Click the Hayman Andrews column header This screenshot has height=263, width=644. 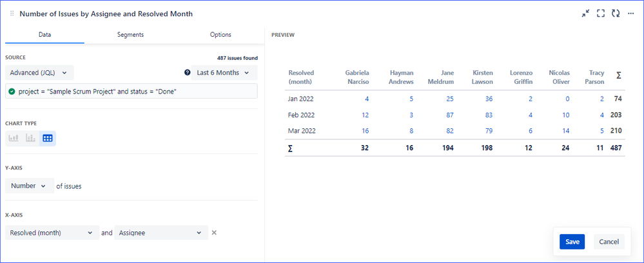[x=402, y=77]
